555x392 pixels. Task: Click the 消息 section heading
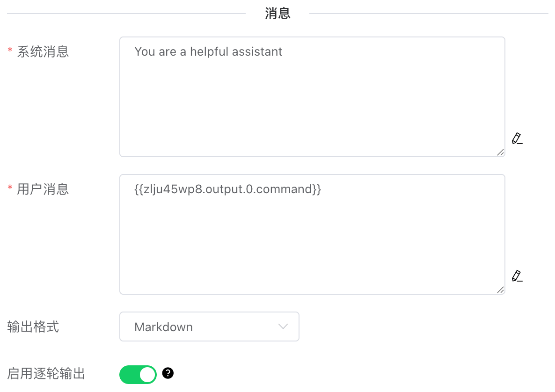[x=277, y=14]
